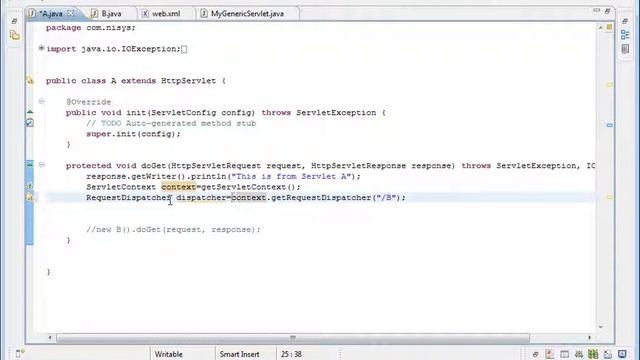Click the Java file icon on B.java tab

pos(94,13)
